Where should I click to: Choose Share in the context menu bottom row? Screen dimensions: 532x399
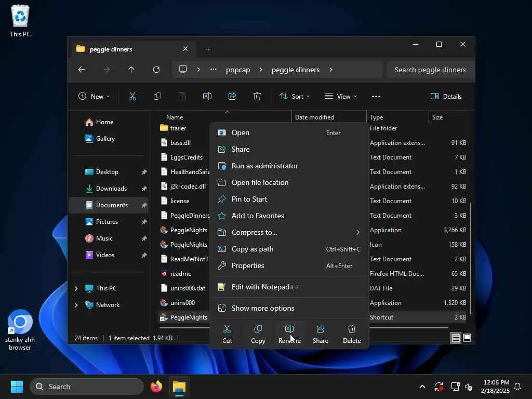click(320, 334)
